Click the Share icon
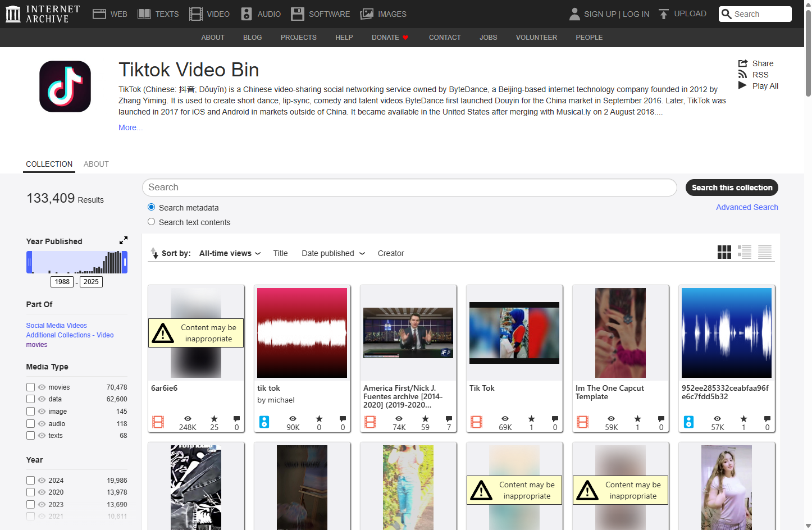812x530 pixels. [x=743, y=63]
